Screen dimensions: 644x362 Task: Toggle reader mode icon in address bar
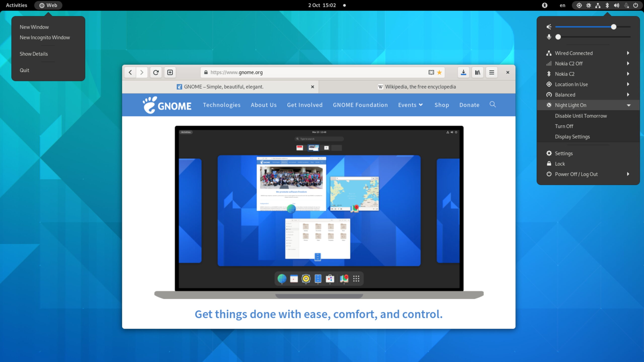431,72
